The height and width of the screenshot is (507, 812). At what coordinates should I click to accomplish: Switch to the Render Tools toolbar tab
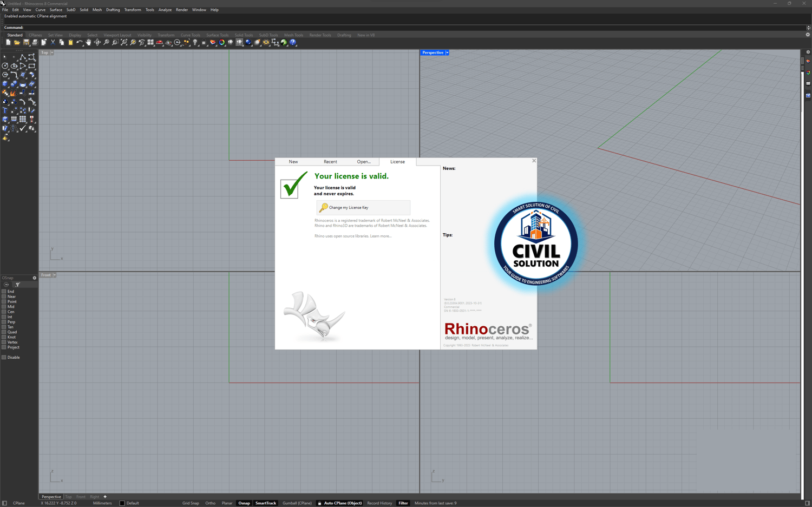point(320,35)
